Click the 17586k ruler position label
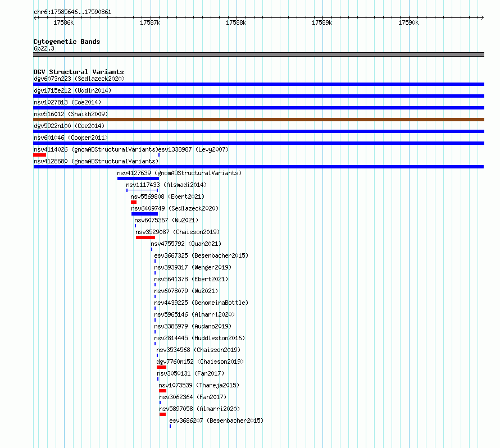500x448 pixels. click(x=63, y=22)
